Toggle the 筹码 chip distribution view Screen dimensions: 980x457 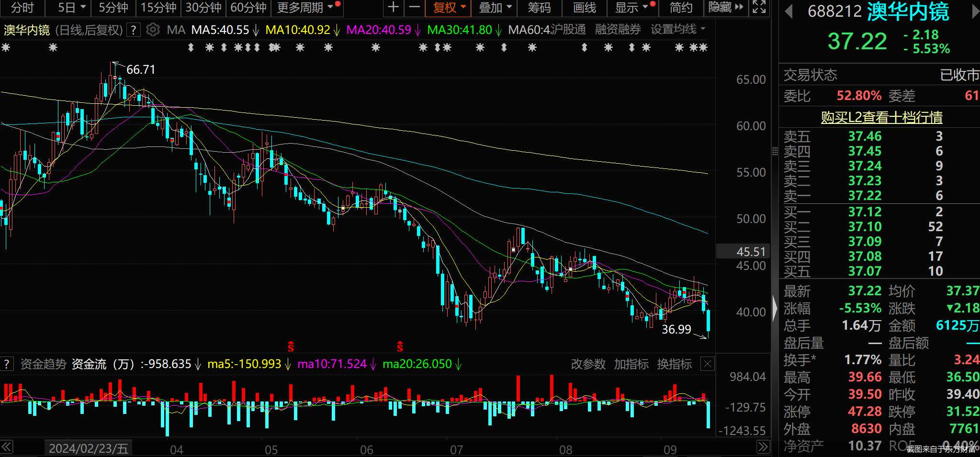[539, 8]
